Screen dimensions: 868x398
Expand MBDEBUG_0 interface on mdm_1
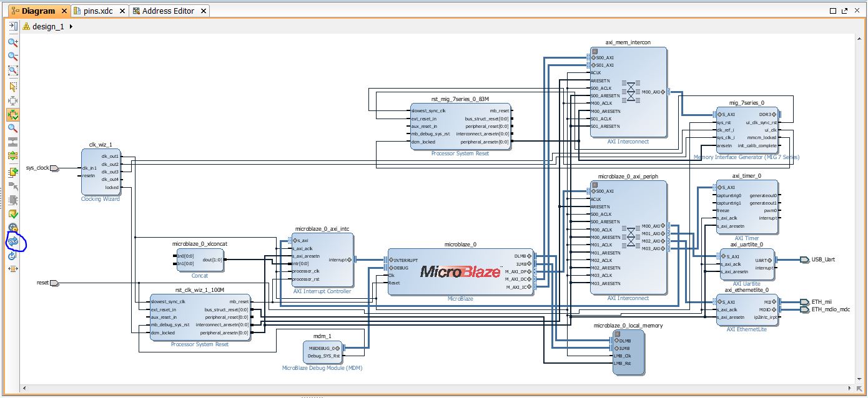click(x=338, y=348)
